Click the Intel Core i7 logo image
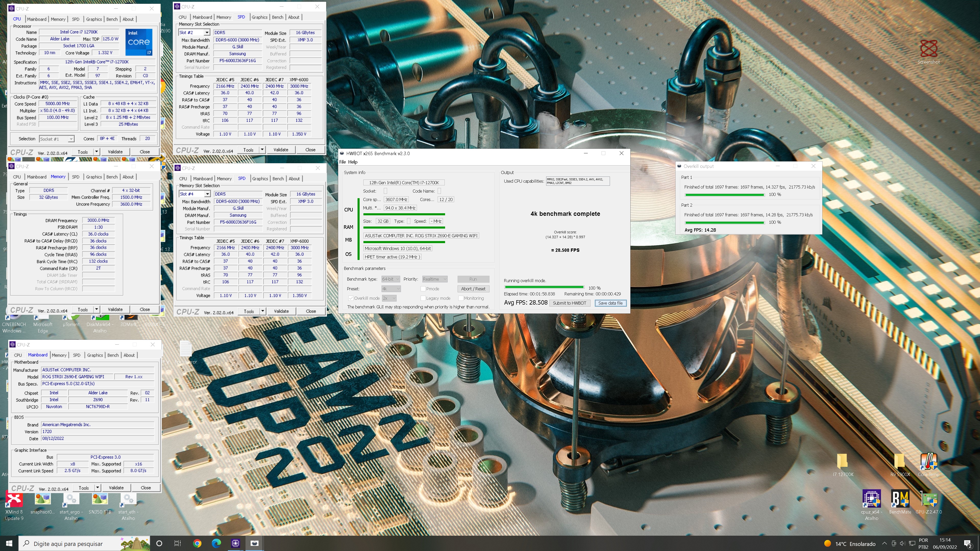The height and width of the screenshot is (551, 980). [139, 42]
